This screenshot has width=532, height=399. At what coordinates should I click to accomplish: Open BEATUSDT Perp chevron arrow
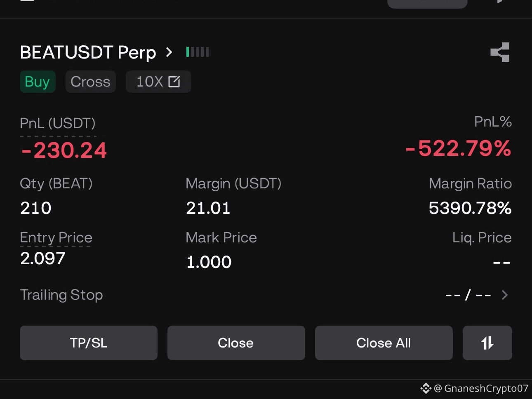click(x=169, y=52)
